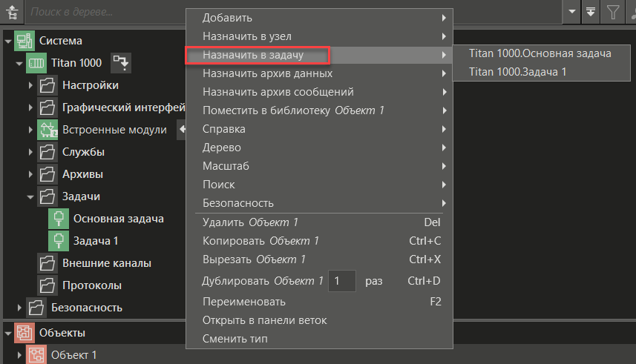Click the Titan 1000 node icon
This screenshot has width=636, height=364.
[x=36, y=63]
